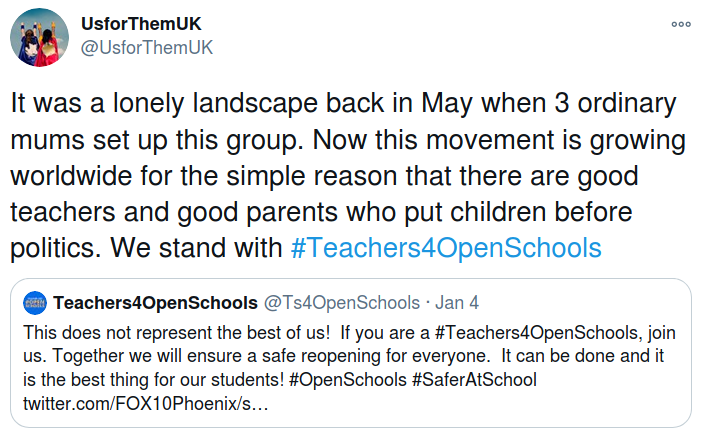The height and width of the screenshot is (442, 706).
Task: Click the Teachers4OpenSchools round blue avatar
Action: [35, 303]
